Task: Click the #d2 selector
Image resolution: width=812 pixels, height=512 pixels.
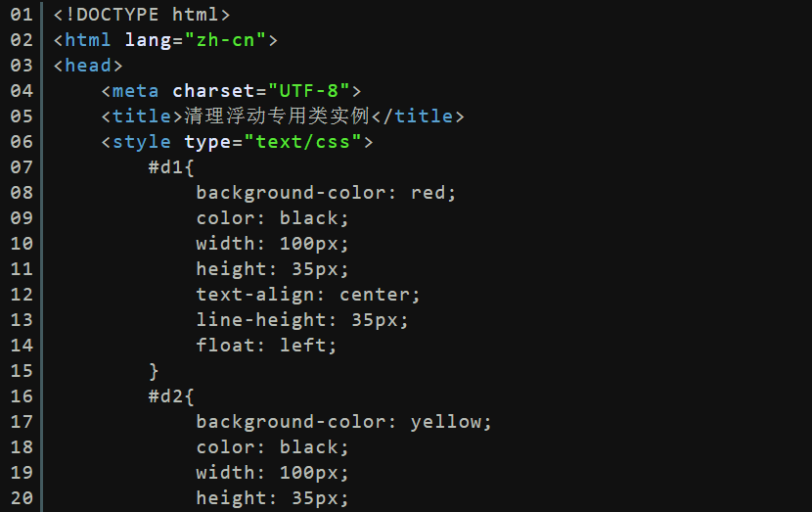Action: point(165,396)
